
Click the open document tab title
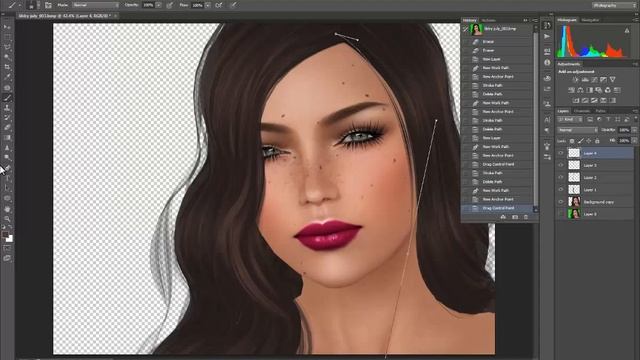coord(64,16)
